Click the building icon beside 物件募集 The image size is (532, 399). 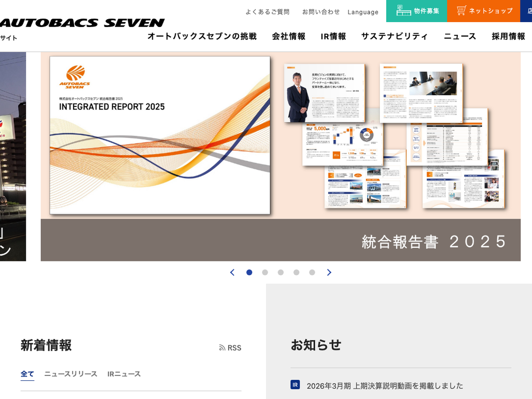point(403,11)
